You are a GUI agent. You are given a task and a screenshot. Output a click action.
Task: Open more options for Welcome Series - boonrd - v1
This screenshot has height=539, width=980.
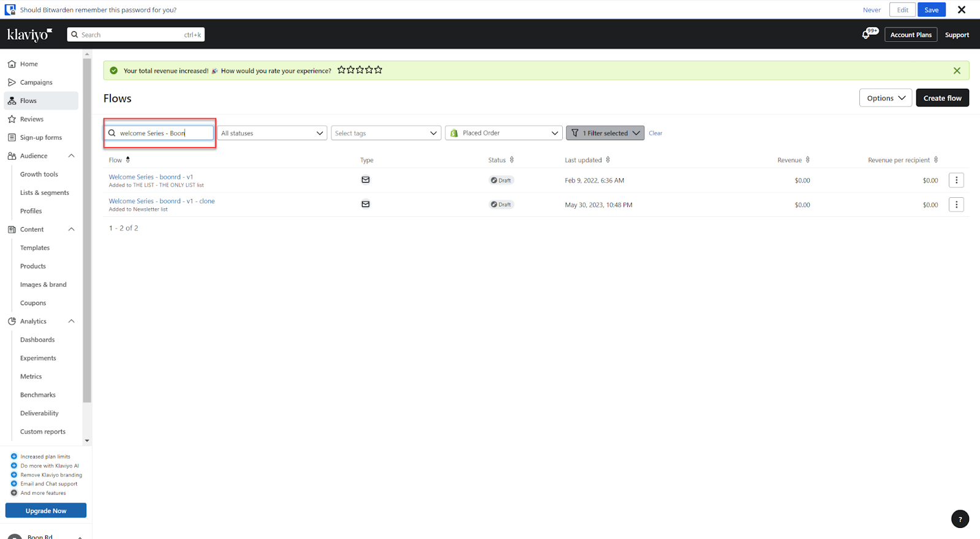(x=956, y=180)
